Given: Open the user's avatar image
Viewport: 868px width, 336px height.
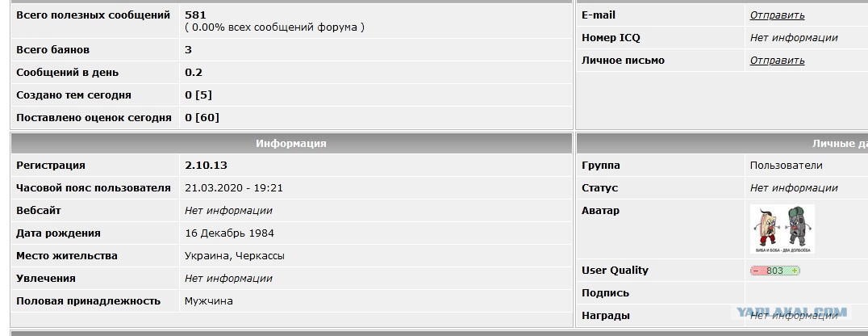Looking at the screenshot, I should click(782, 229).
